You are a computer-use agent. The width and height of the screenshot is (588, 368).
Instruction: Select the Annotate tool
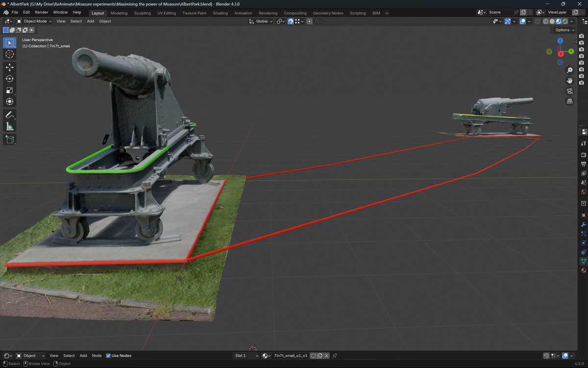pos(10,115)
